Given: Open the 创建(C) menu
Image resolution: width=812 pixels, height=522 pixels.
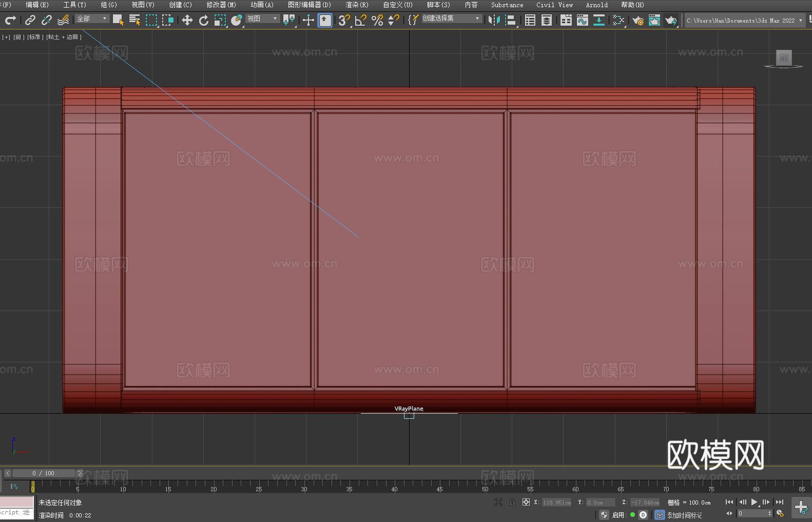Looking at the screenshot, I should (181, 5).
